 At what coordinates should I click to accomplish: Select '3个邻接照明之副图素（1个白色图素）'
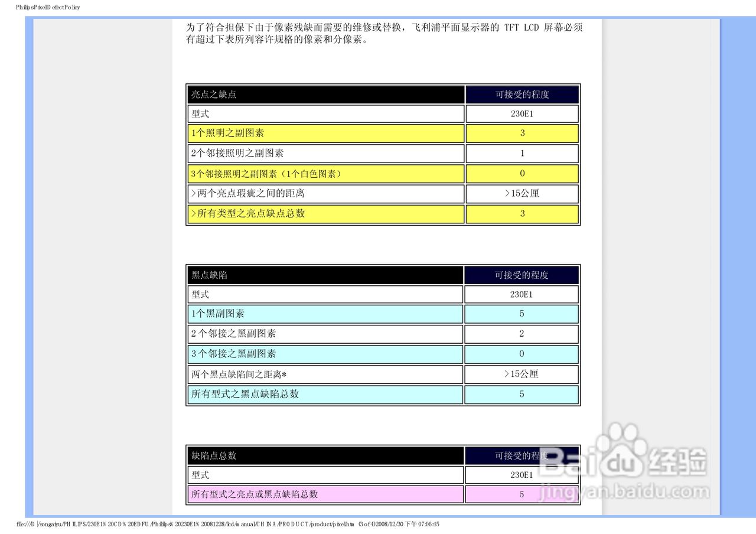point(326,174)
